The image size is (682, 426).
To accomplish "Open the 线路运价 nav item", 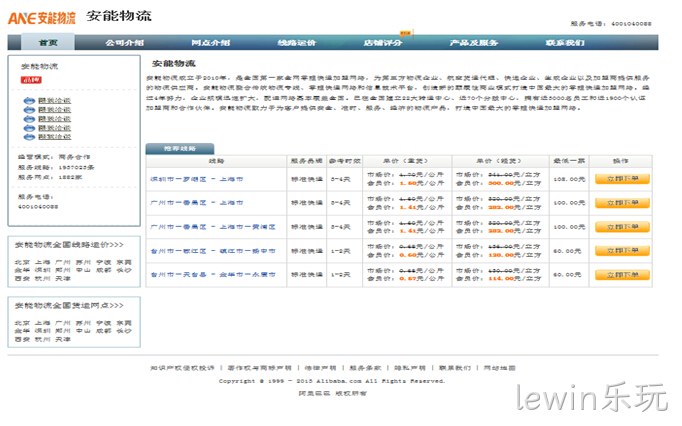I will click(297, 43).
